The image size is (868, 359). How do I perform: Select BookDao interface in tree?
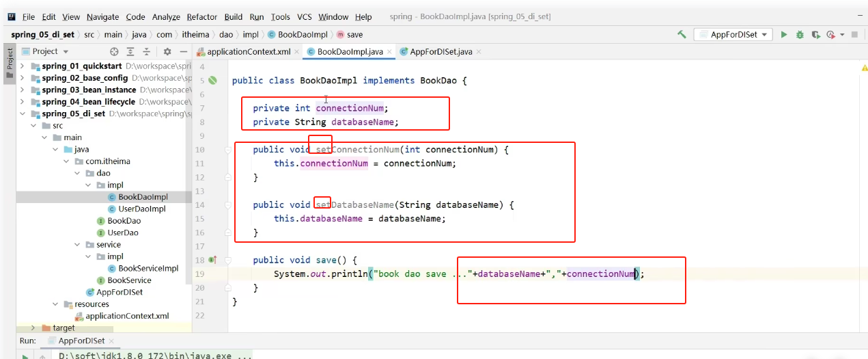[x=124, y=221]
